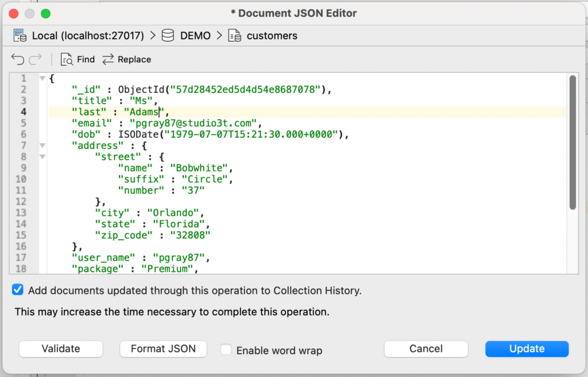Enable word wrap checkbox

(227, 350)
